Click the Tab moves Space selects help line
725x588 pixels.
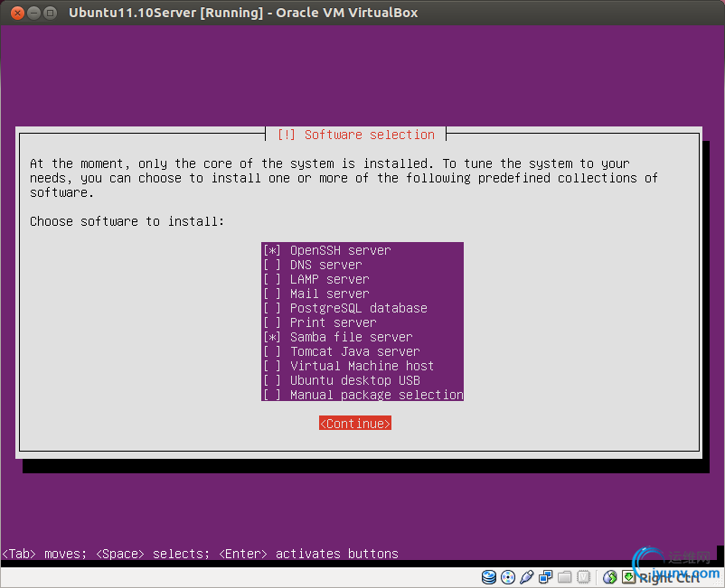[x=200, y=554]
